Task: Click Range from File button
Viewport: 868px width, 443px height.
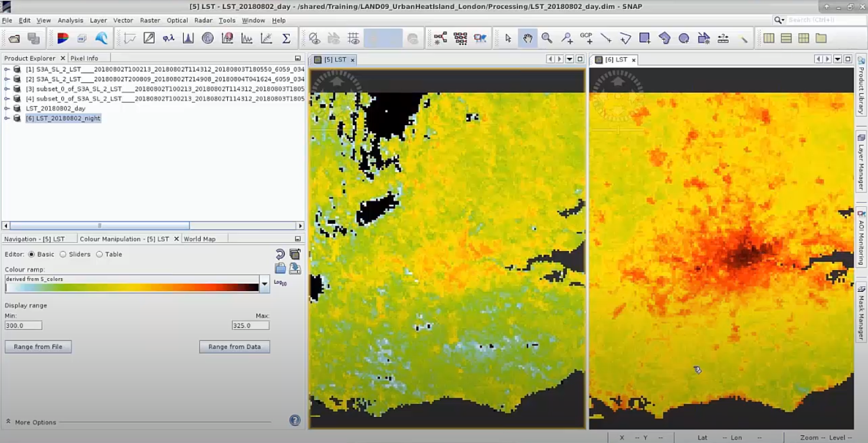Action: point(38,347)
